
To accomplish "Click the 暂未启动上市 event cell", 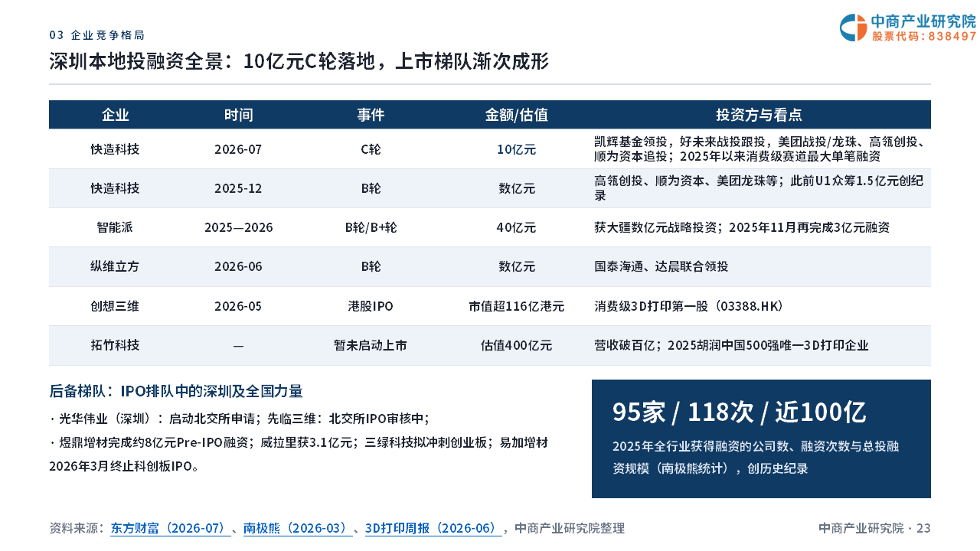I will (x=371, y=345).
